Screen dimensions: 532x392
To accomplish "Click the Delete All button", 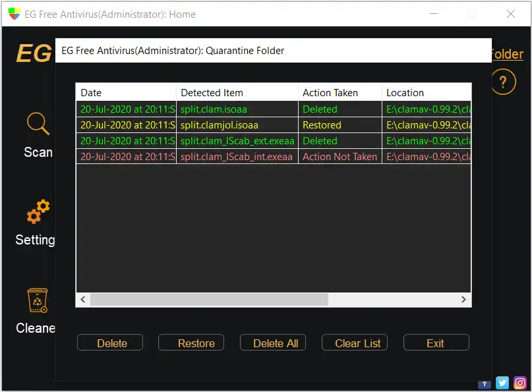I will (x=273, y=343).
